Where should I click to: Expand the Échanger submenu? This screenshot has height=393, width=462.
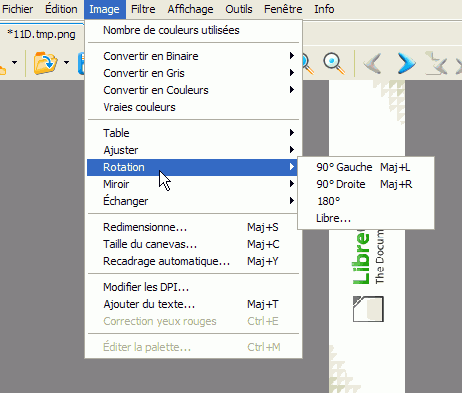193,201
